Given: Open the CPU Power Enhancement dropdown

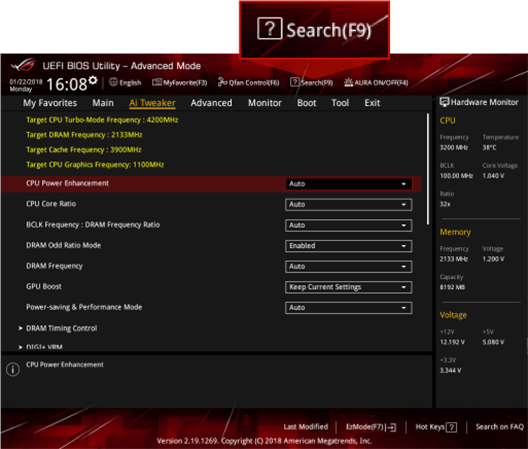Looking at the screenshot, I should [x=349, y=184].
